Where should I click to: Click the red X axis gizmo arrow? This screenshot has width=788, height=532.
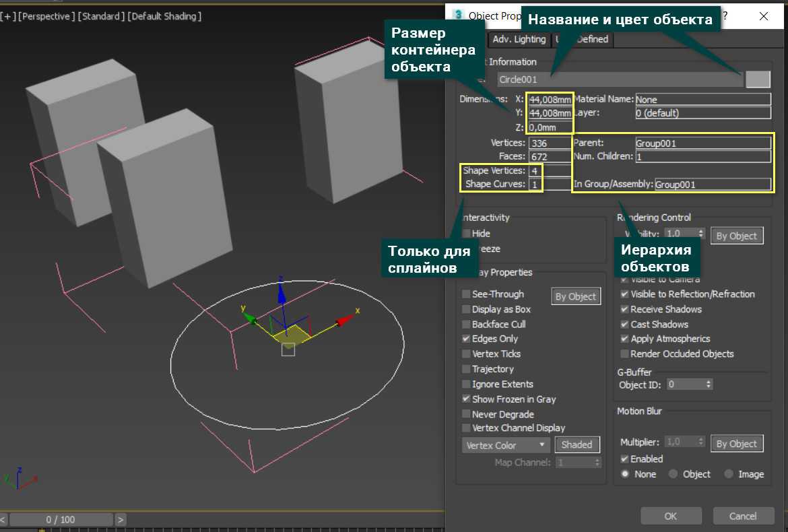point(345,320)
